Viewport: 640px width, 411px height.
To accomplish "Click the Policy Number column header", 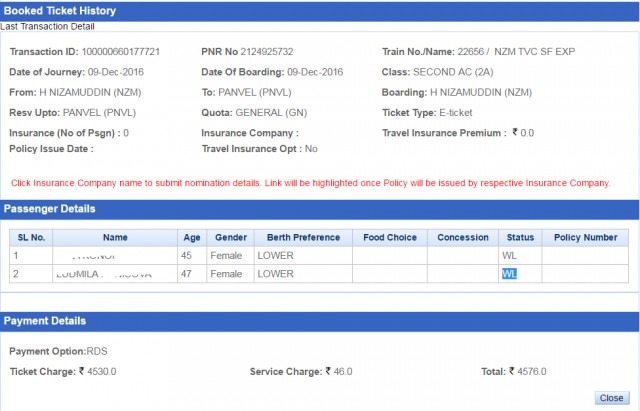I will pos(585,238).
